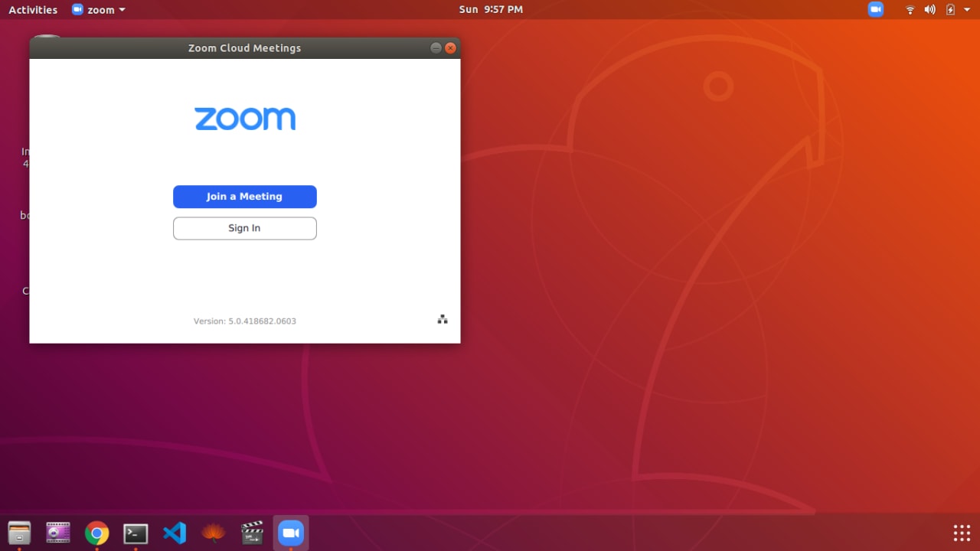
Task: Launch Visual Studio Code from the dock
Action: pyautogui.click(x=175, y=533)
